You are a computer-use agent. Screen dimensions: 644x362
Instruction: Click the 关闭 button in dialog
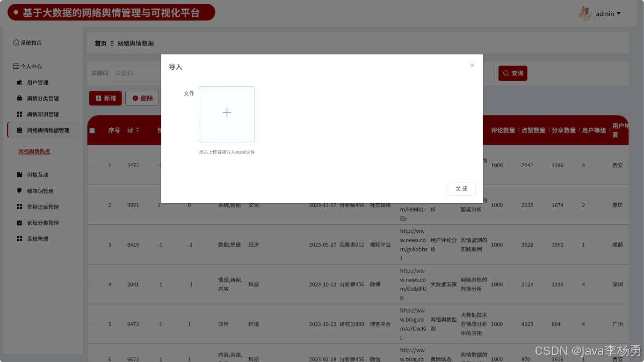coord(462,189)
